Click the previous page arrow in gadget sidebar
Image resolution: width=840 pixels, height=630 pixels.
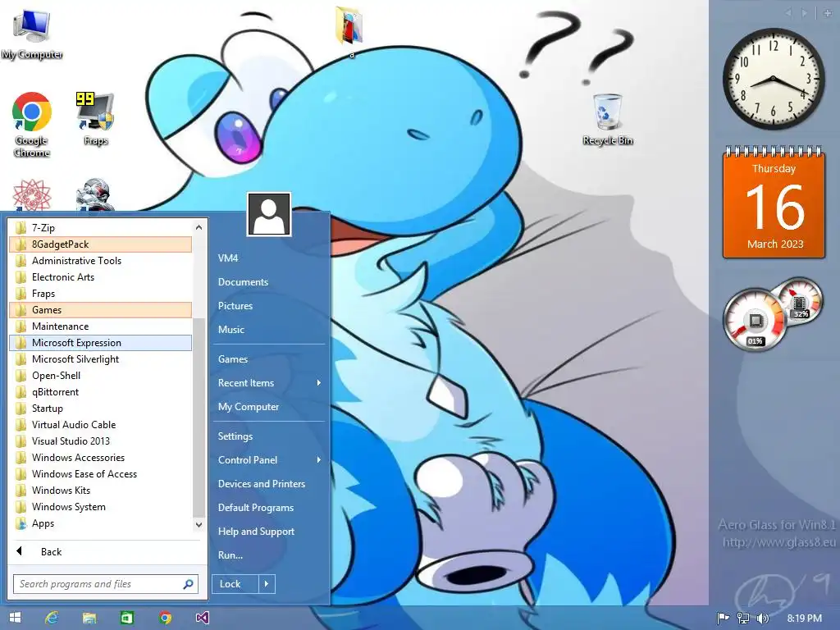(788, 13)
